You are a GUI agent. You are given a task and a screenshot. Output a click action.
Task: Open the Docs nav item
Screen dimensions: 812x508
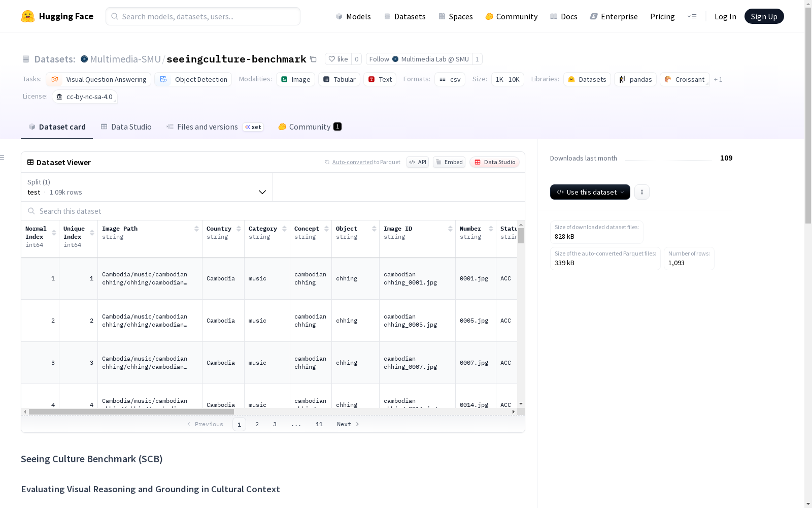point(564,16)
